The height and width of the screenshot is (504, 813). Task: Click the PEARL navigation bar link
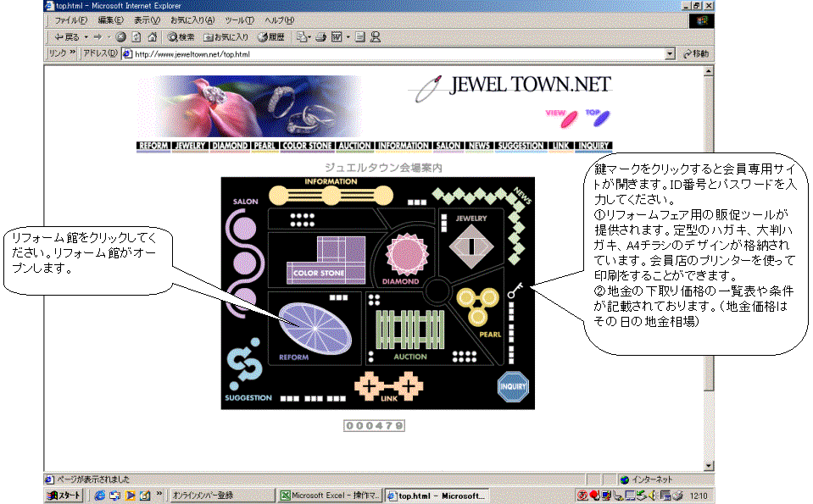click(265, 146)
